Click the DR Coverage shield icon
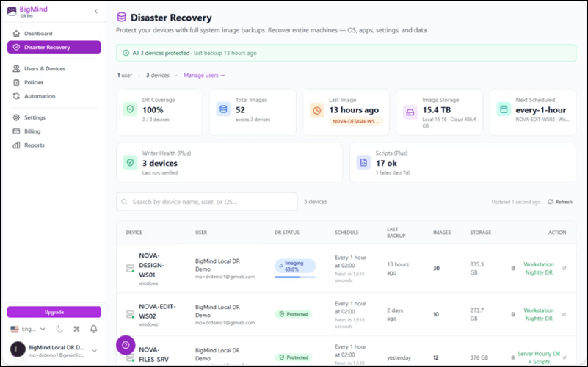Viewport: 588px width, 367px height. (130, 109)
